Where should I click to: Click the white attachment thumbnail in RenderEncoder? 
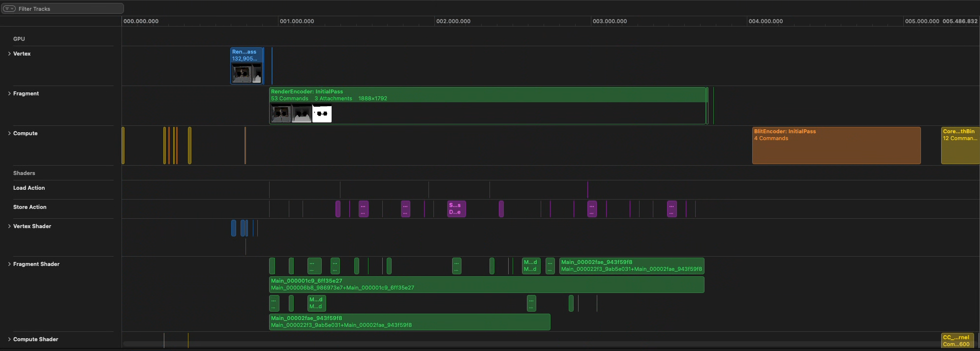coord(322,114)
